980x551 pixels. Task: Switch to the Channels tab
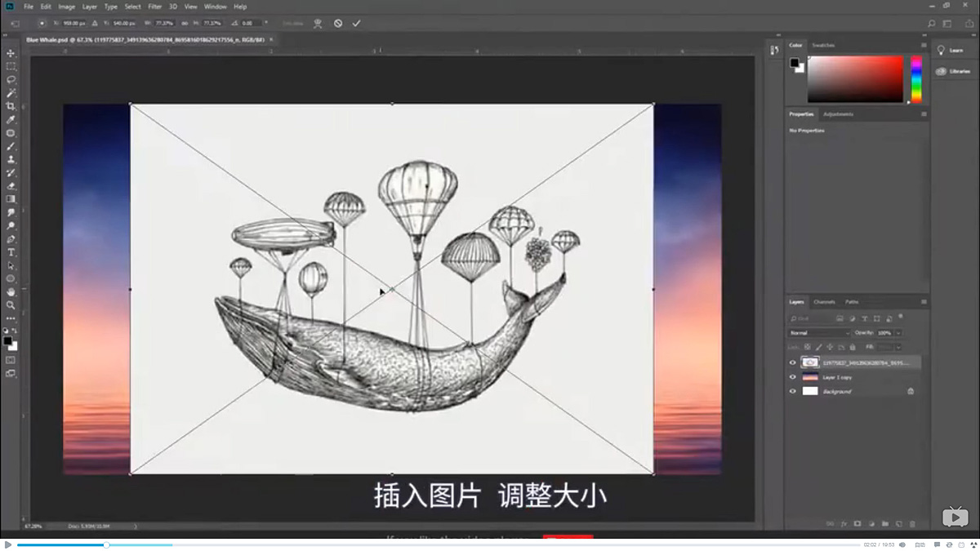(824, 301)
